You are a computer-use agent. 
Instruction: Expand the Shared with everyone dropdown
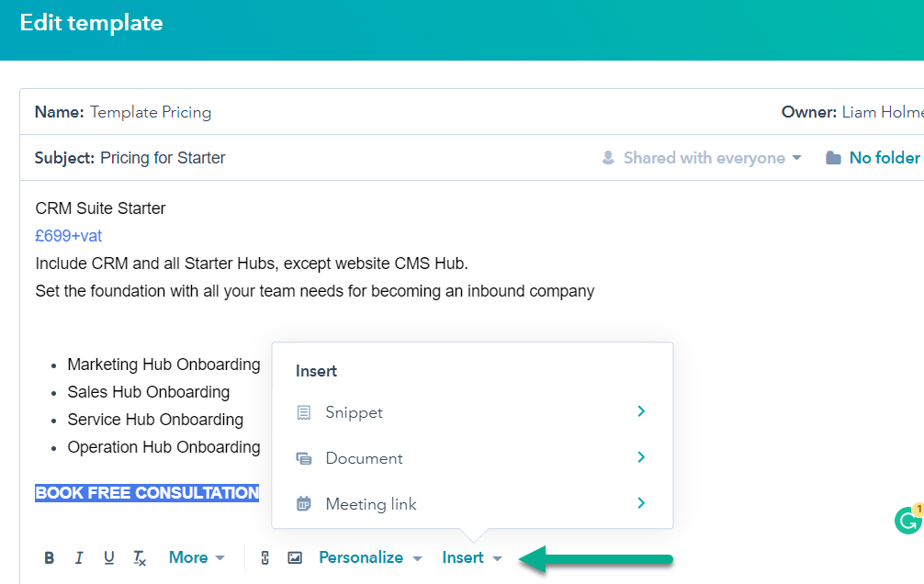[795, 157]
